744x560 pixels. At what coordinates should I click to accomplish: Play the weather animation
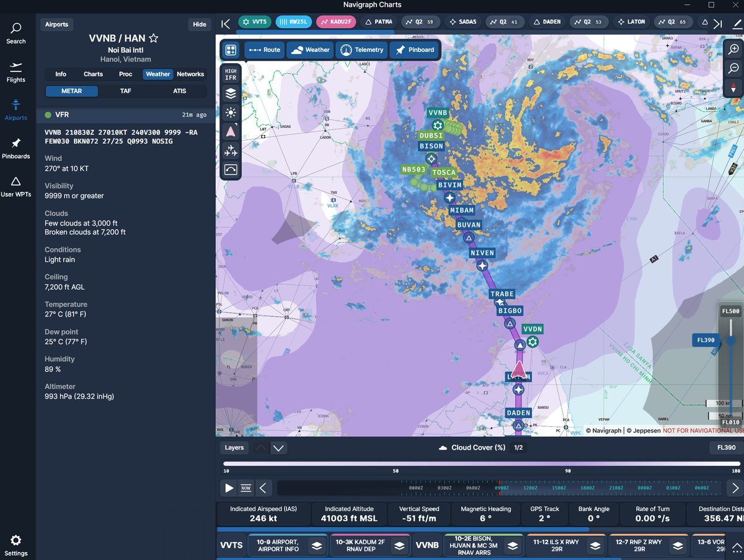229,488
